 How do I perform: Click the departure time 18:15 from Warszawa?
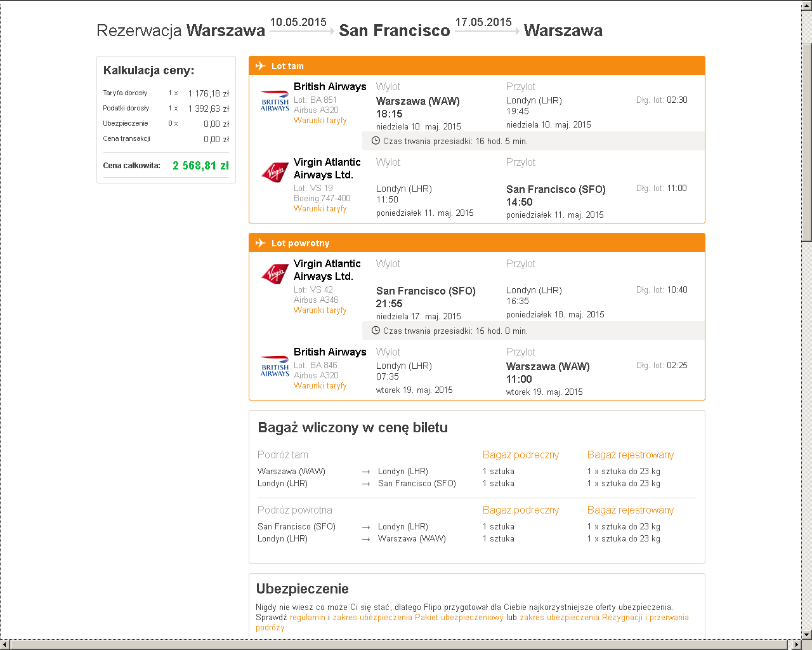(389, 114)
